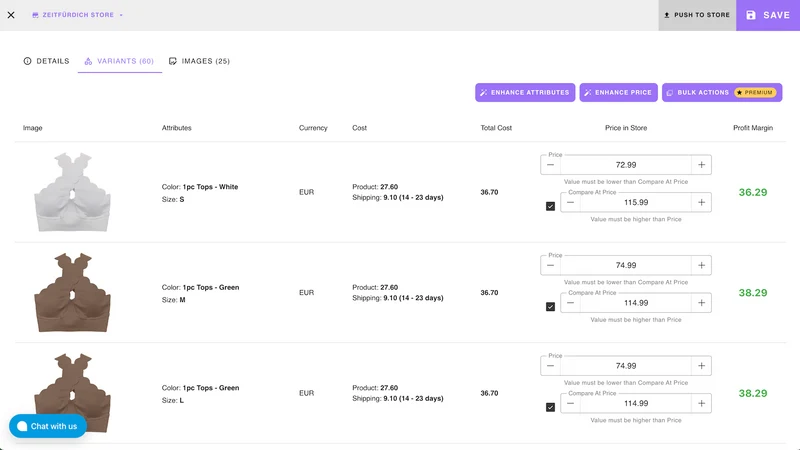This screenshot has width=800, height=450.
Task: Decrease the price for Green size L
Action: (551, 366)
